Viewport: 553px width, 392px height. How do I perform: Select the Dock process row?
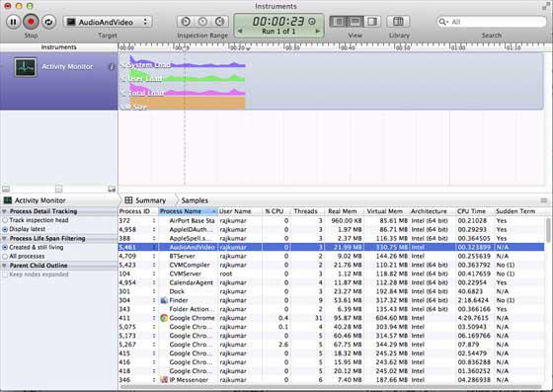(x=331, y=291)
